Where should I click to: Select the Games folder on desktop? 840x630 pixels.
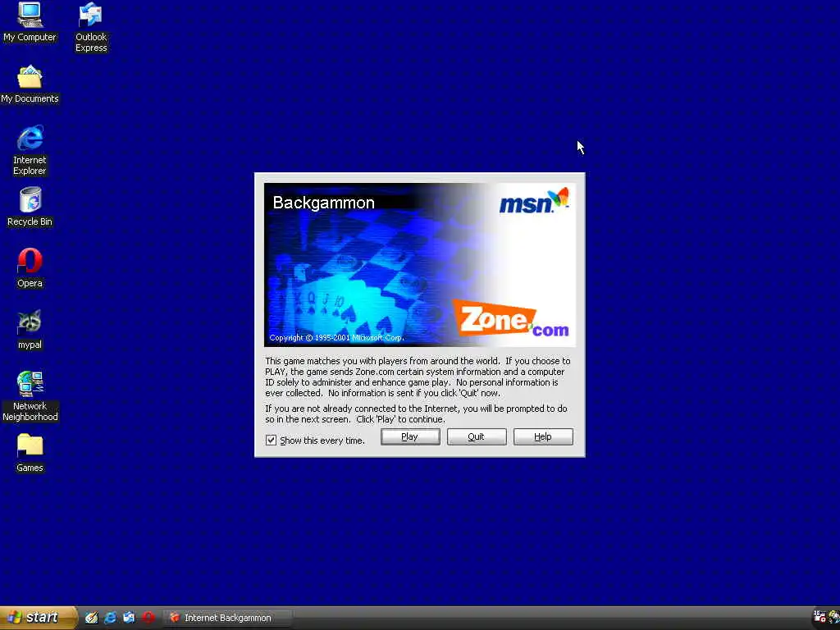tap(30, 453)
